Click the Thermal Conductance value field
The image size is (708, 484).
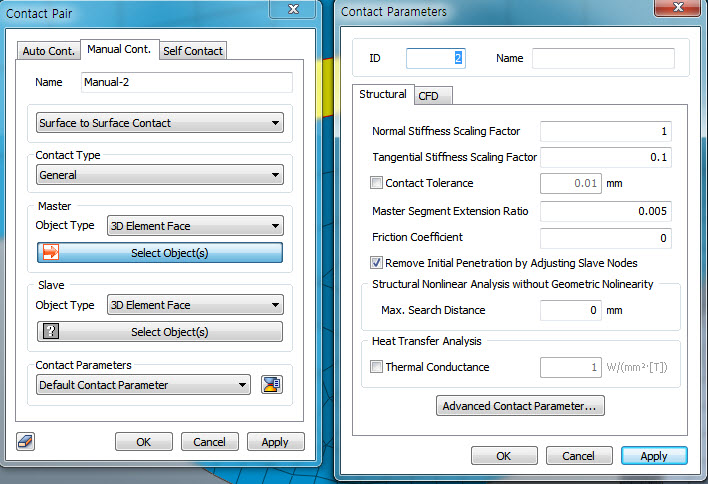point(571,367)
